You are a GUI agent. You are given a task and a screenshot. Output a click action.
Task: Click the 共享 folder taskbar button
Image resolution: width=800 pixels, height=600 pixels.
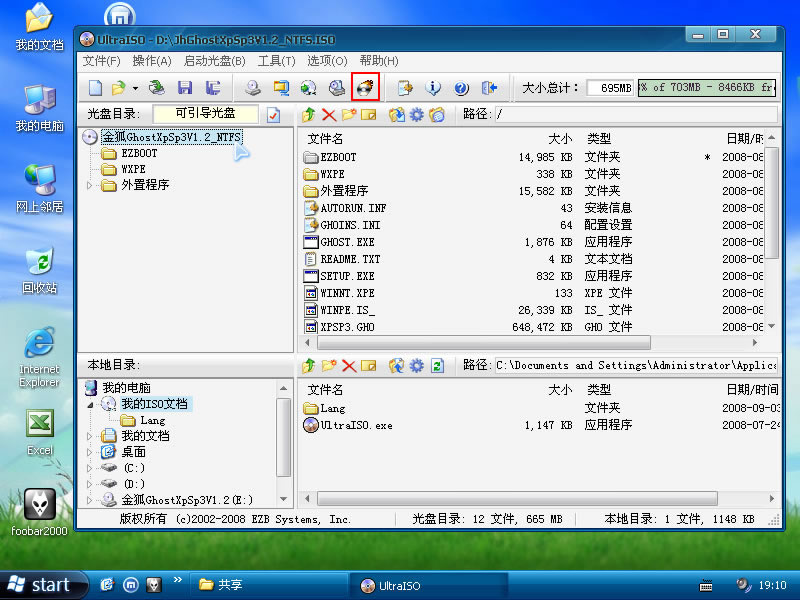(x=269, y=585)
